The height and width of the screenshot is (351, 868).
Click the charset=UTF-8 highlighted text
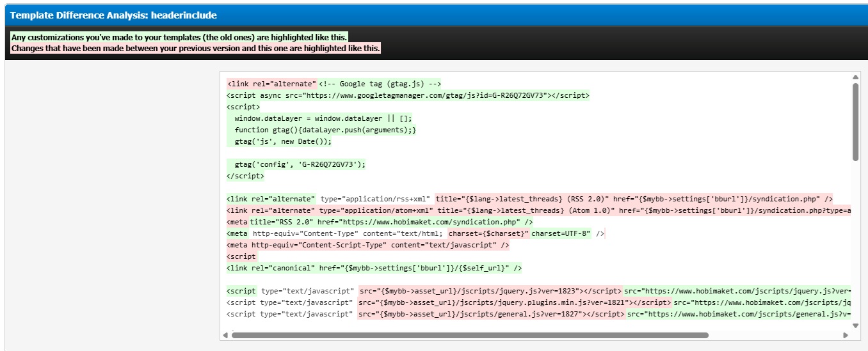[560, 233]
